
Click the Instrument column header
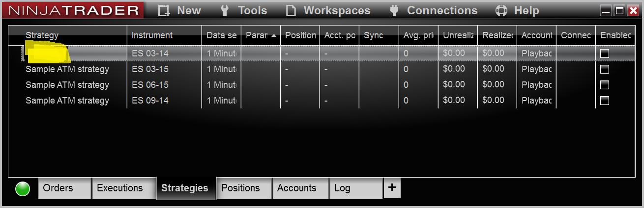[x=152, y=35]
